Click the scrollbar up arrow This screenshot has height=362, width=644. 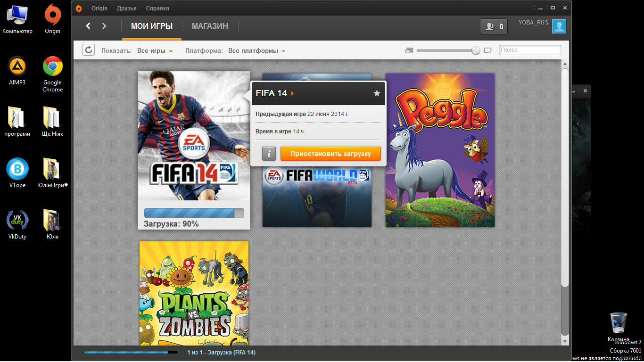tap(565, 64)
